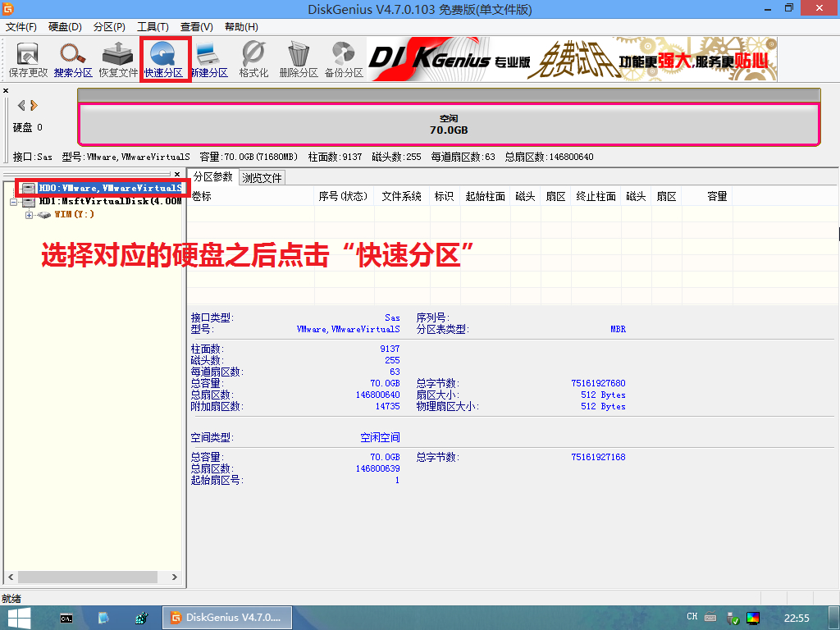Click the CH input language indicator
Screen dimensions: 840x630
(692, 617)
